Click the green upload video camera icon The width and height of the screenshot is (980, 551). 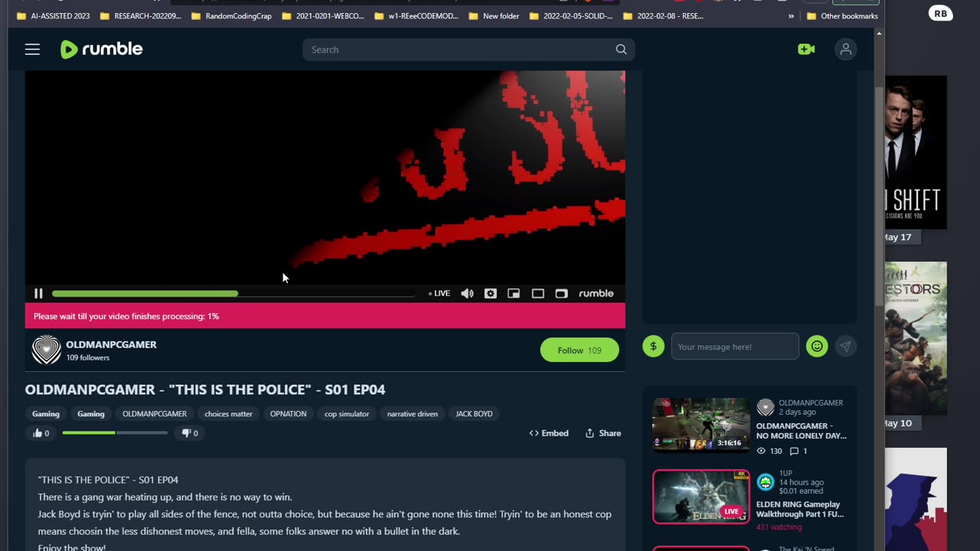pos(805,49)
